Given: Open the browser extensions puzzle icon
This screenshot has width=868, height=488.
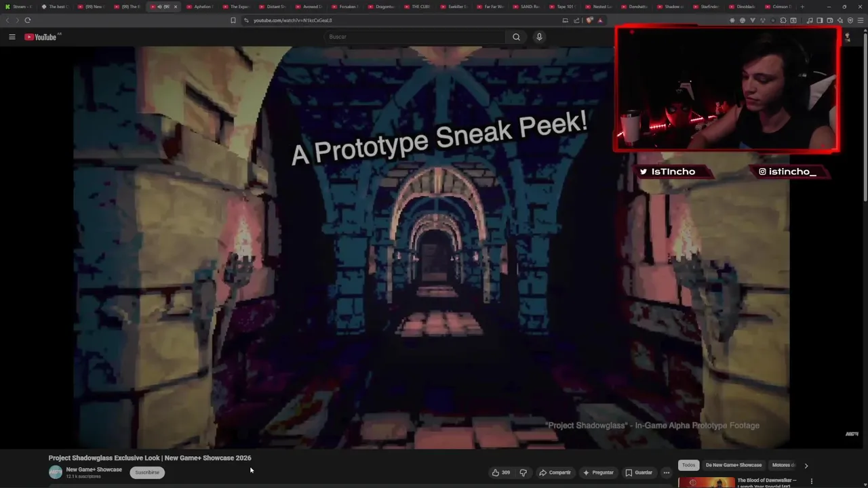Looking at the screenshot, I should coord(783,20).
